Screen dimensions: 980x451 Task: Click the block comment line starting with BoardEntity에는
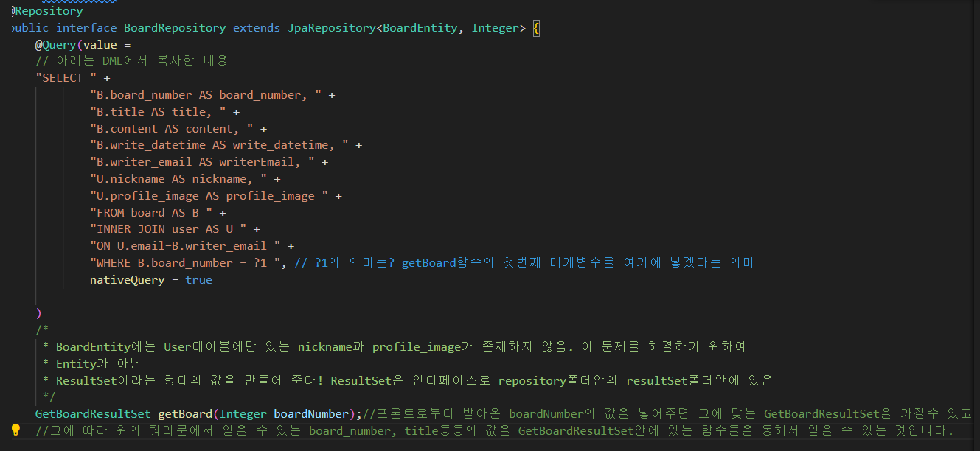coord(395,346)
